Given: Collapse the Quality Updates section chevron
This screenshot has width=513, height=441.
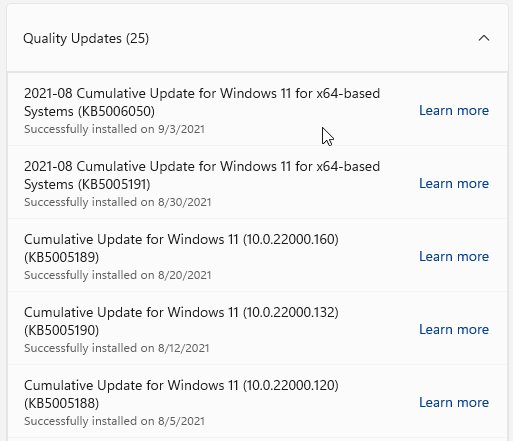Looking at the screenshot, I should [x=484, y=38].
